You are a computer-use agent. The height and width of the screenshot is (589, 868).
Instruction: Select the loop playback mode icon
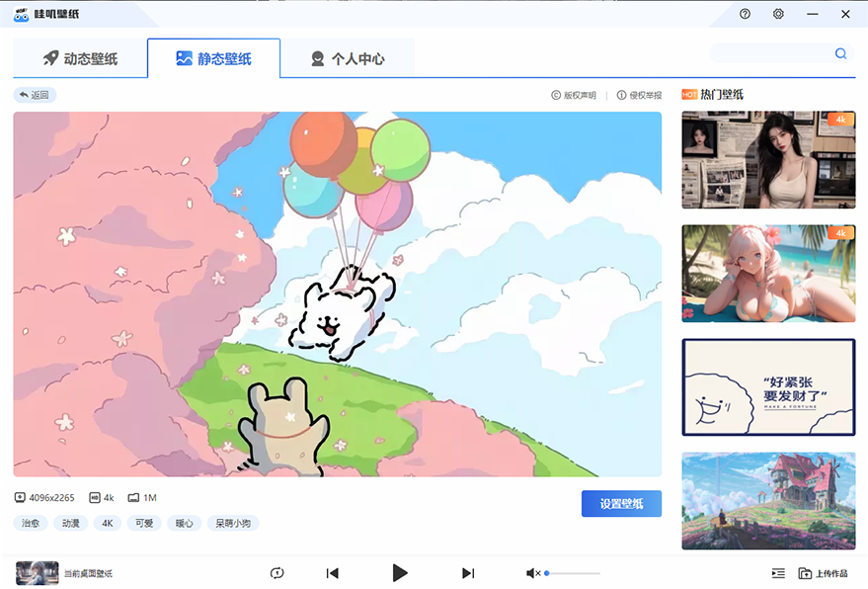coord(277,573)
